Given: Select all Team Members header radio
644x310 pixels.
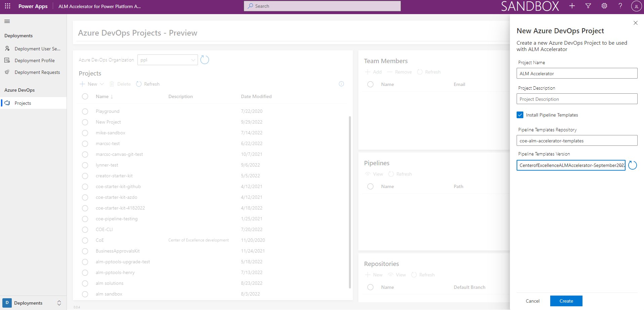Looking at the screenshot, I should 370,84.
